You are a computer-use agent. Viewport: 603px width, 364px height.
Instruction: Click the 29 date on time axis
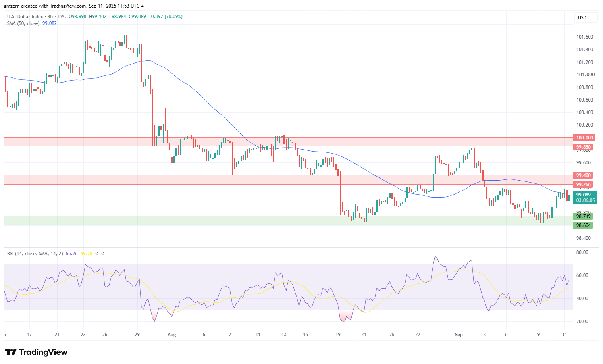(x=137, y=335)
